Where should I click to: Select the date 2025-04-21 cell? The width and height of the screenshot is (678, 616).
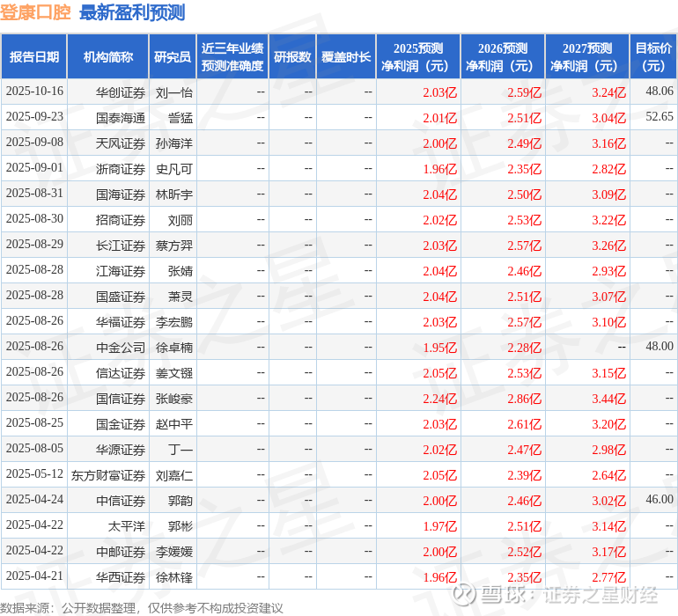[34, 576]
